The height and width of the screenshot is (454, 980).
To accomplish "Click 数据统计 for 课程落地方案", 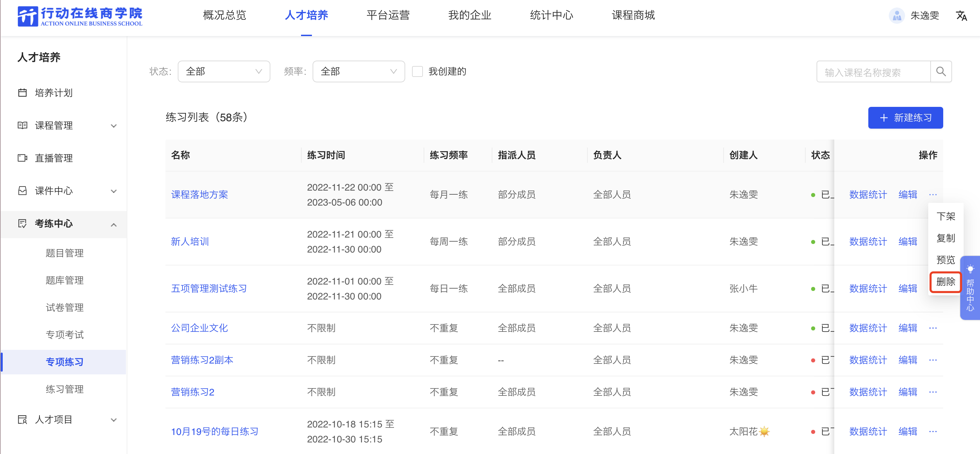I will coord(868,195).
